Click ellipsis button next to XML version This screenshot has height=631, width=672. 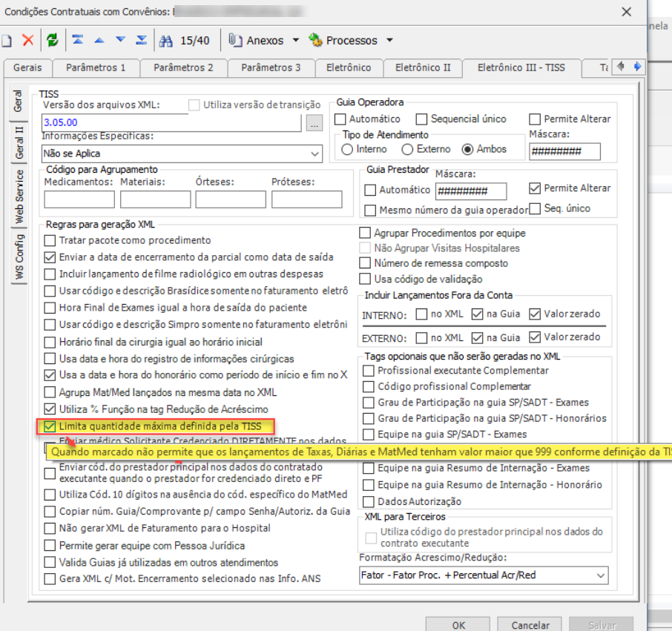click(314, 123)
